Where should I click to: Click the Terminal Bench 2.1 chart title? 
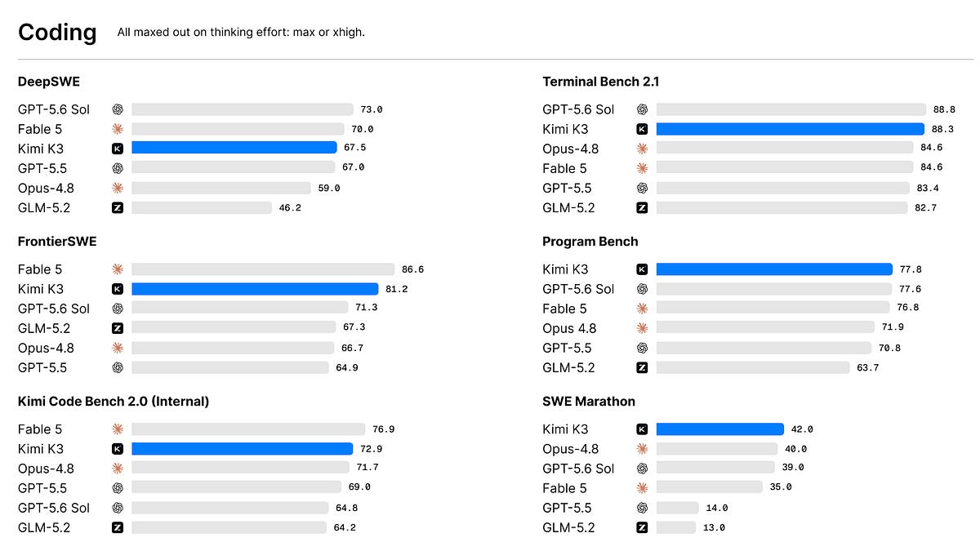coord(601,82)
